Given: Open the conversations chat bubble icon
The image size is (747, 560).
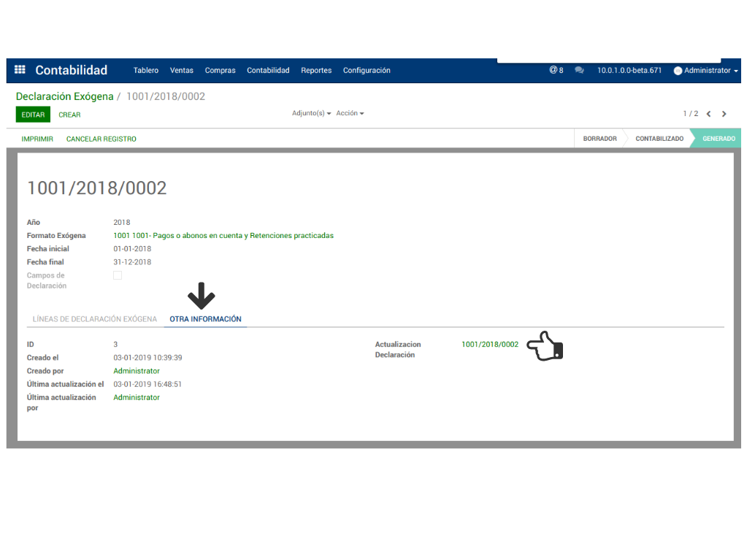Looking at the screenshot, I should pyautogui.click(x=579, y=71).
